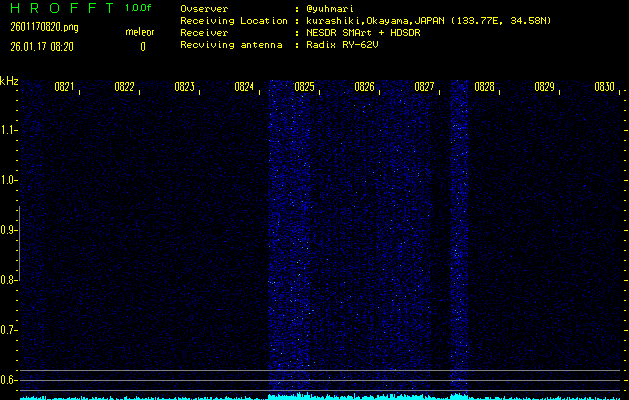
Task: Click the 0.6 frequency axis label
Action: [x=7, y=380]
